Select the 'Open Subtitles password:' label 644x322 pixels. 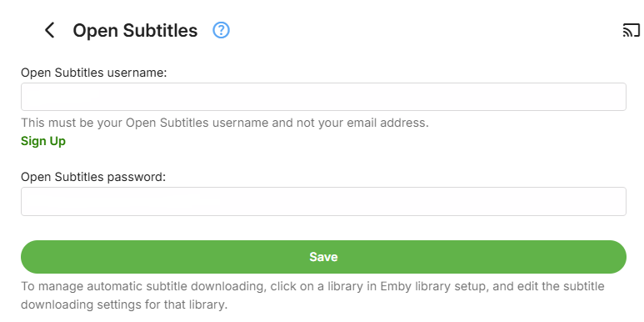pyautogui.click(x=93, y=177)
